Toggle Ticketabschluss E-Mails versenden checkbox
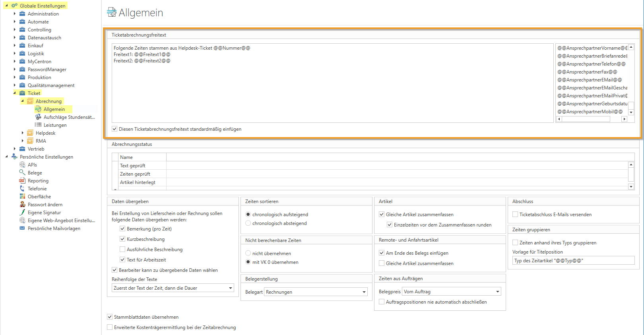Screen dimensions: 644x335 point(515,215)
